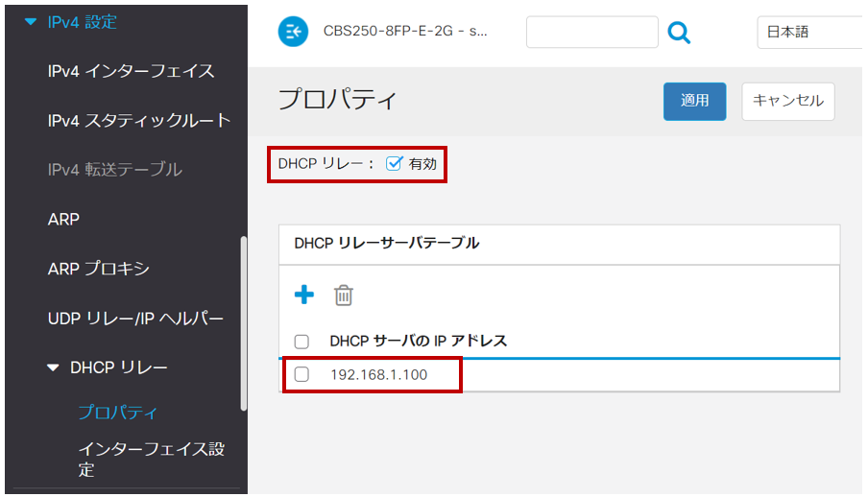Viewport: 868px width, 497px height.
Task: Click the キャンセル button
Action: [x=788, y=102]
